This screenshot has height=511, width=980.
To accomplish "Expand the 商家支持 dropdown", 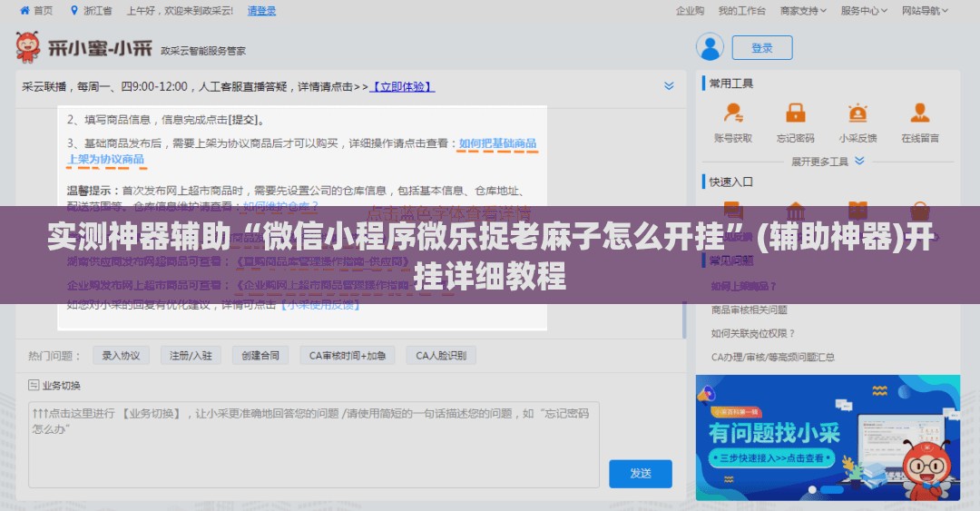I will 803,11.
